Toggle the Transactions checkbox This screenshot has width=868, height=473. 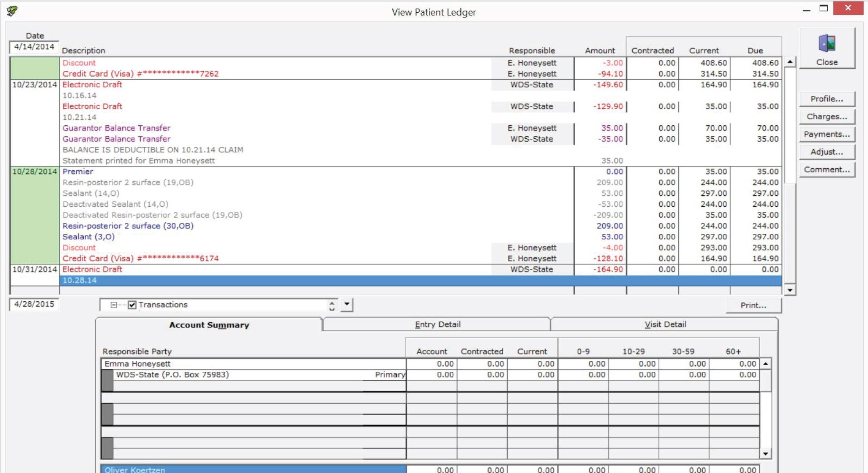pyautogui.click(x=132, y=305)
